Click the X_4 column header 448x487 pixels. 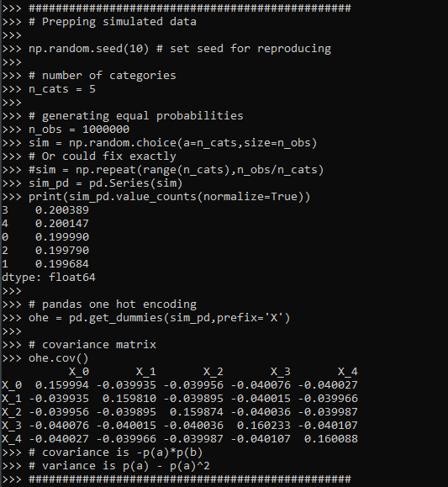click(x=348, y=372)
